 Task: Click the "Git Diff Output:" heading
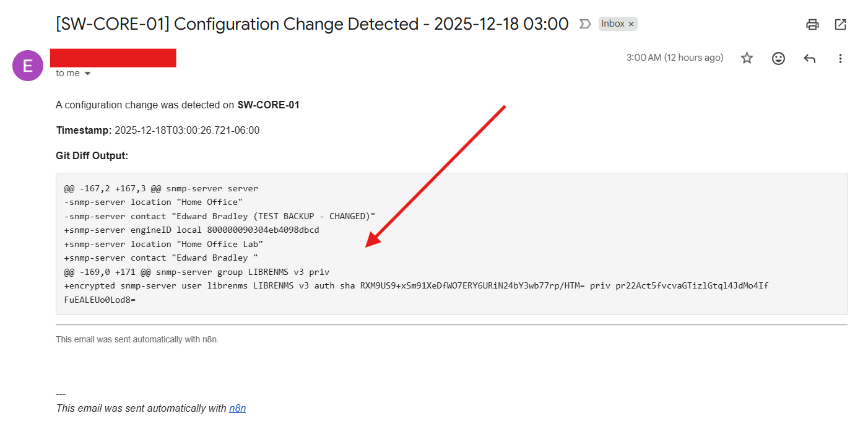[x=92, y=155]
